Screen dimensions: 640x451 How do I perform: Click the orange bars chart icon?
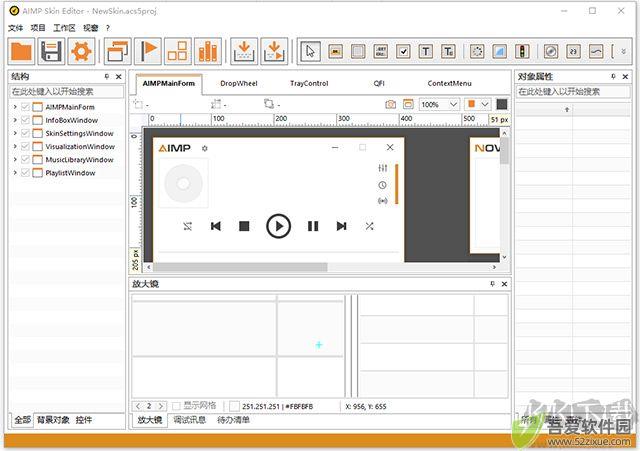point(208,51)
